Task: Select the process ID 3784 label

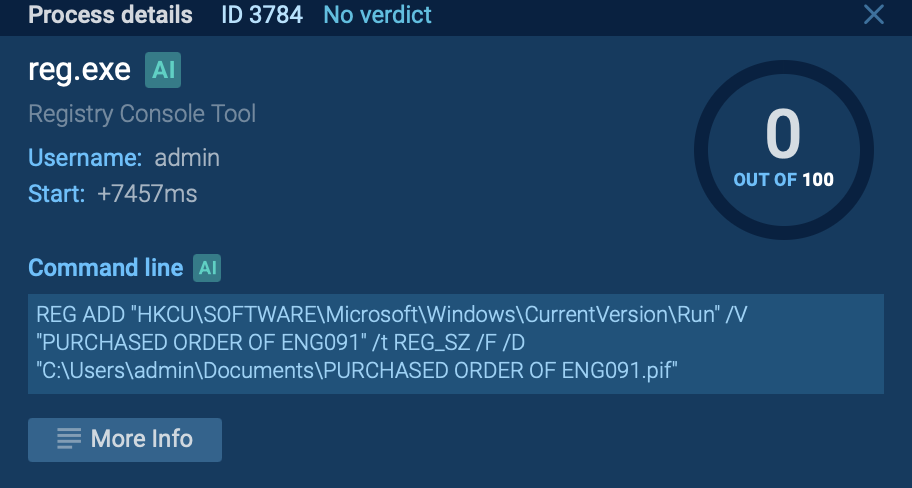Action: [264, 15]
